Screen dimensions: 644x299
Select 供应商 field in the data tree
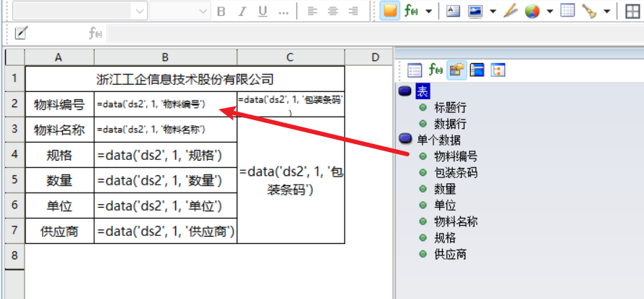[x=450, y=254]
